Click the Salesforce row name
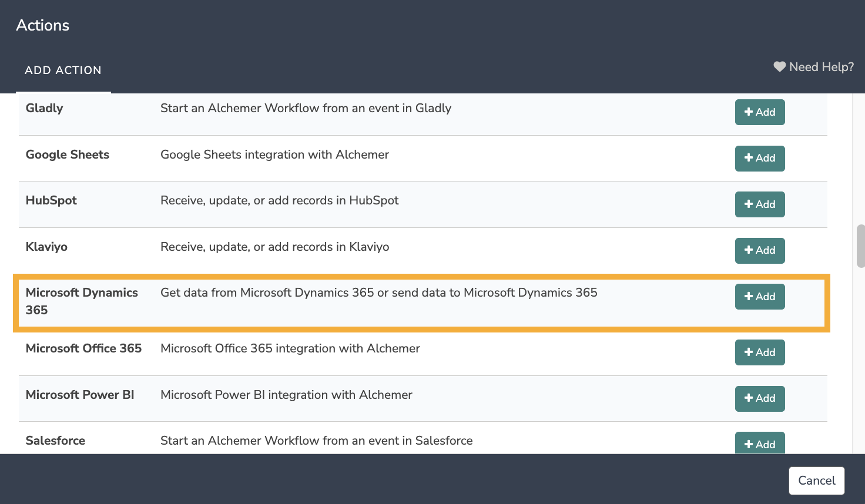Image resolution: width=865 pixels, height=504 pixels. click(55, 441)
